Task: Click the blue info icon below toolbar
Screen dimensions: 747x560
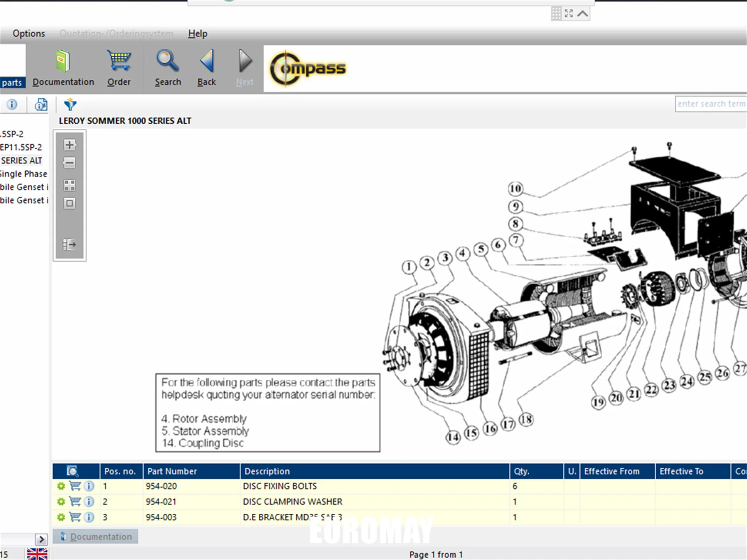Action: point(12,104)
